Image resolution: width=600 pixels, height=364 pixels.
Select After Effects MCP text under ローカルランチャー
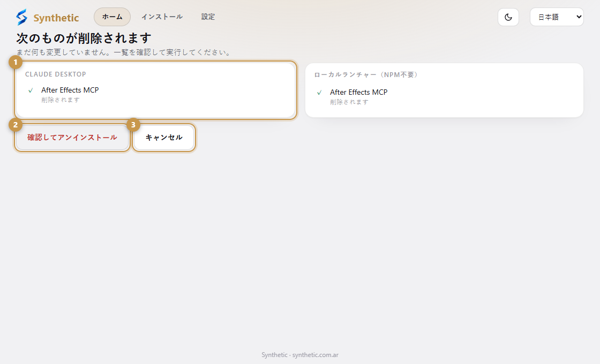[359, 92]
